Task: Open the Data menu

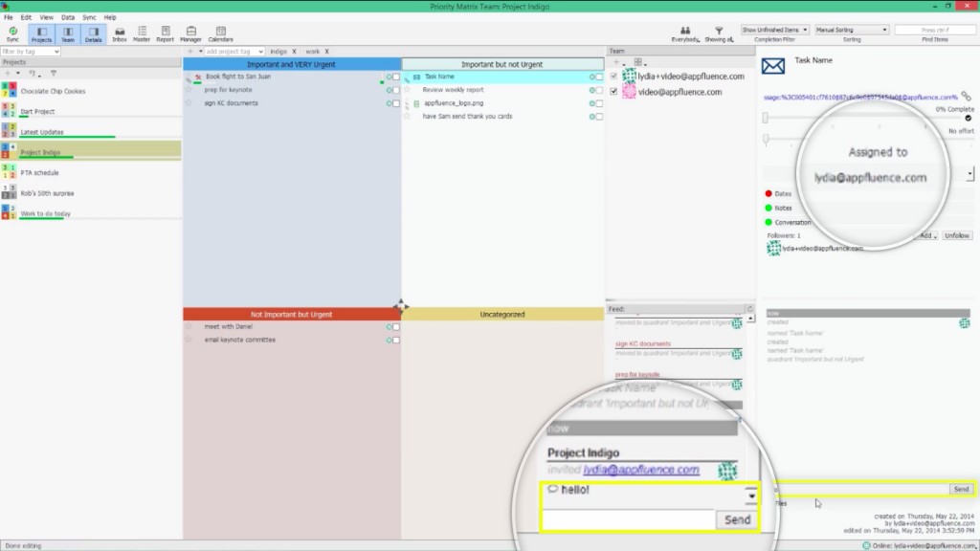Action: click(68, 17)
